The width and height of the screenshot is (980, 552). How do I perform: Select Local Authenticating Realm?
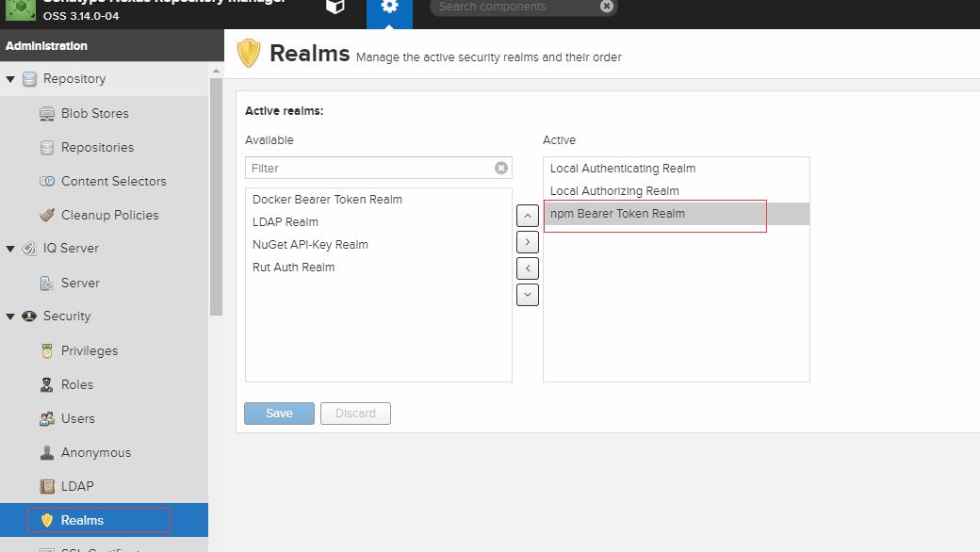677,169
